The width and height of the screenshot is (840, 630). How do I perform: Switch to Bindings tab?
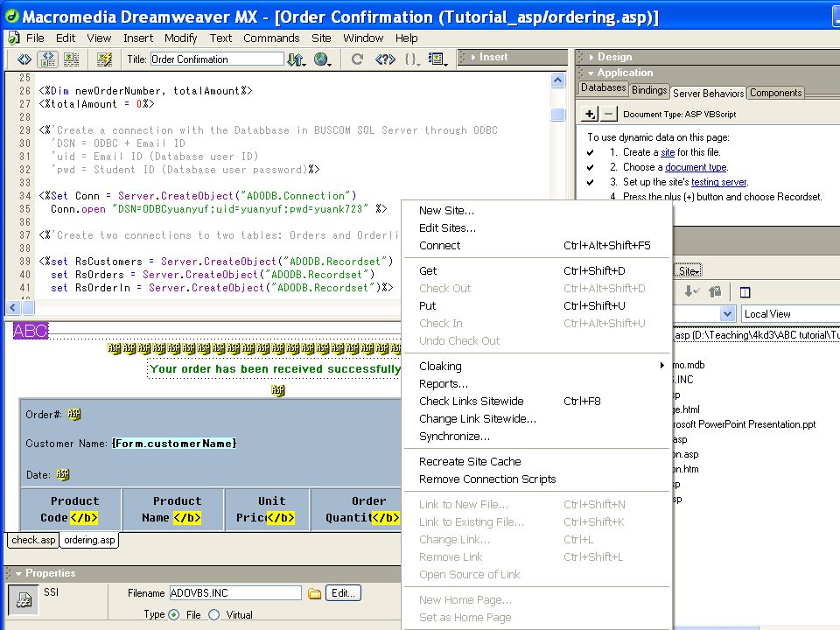tap(648, 90)
